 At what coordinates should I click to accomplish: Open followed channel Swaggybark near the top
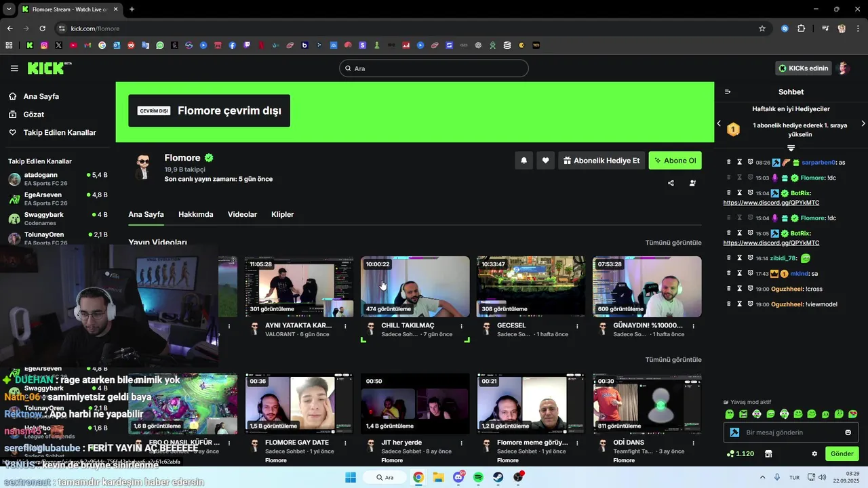pyautogui.click(x=58, y=218)
